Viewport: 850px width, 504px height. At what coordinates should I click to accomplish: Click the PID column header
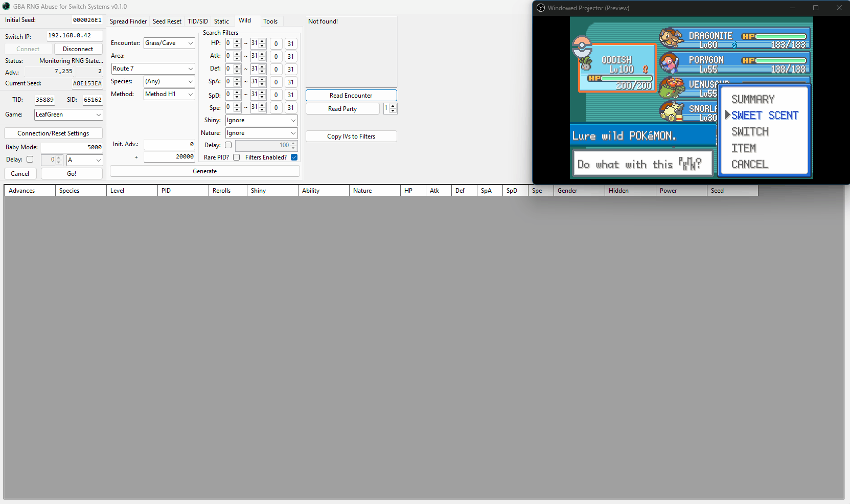183,191
